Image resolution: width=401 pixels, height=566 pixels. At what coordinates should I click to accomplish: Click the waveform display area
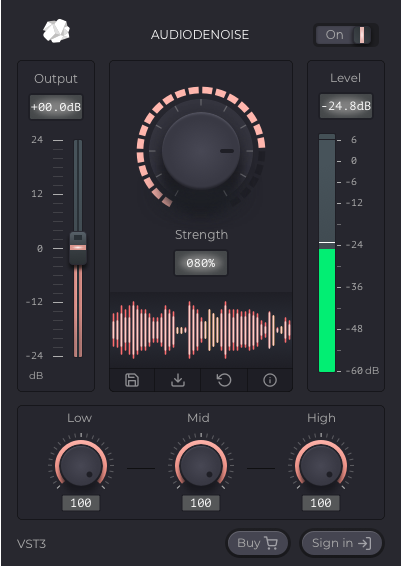pos(201,330)
